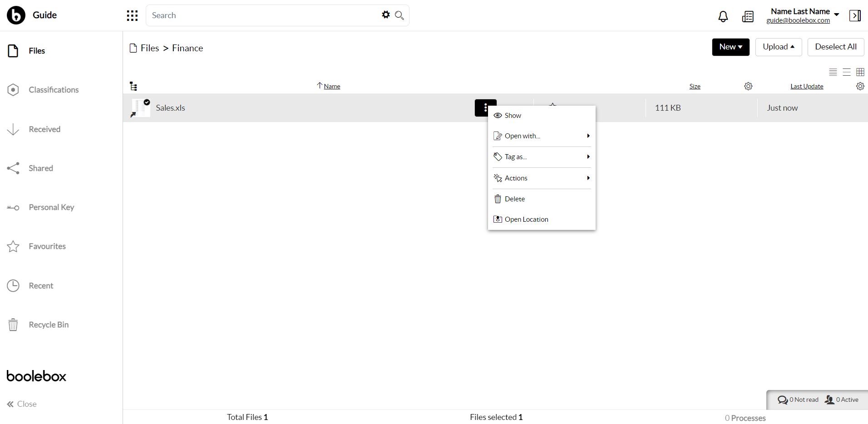Open Size column settings gear
Viewport: 868px width, 424px height.
(x=748, y=86)
